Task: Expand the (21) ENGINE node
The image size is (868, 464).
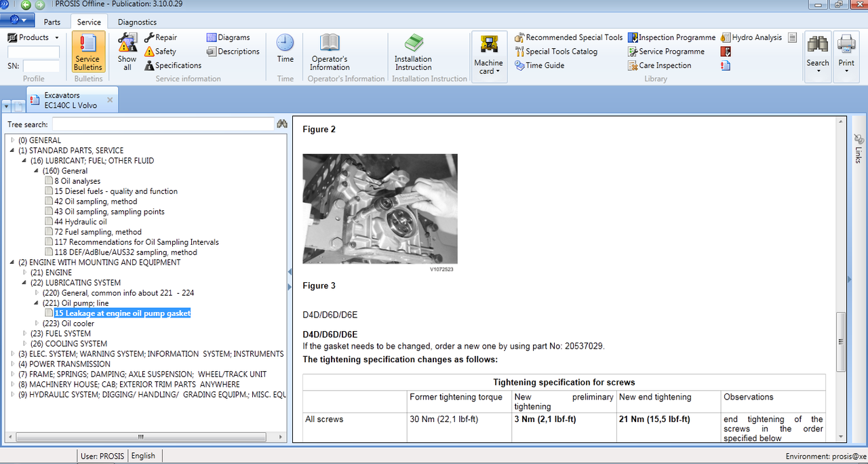Action: (25, 272)
